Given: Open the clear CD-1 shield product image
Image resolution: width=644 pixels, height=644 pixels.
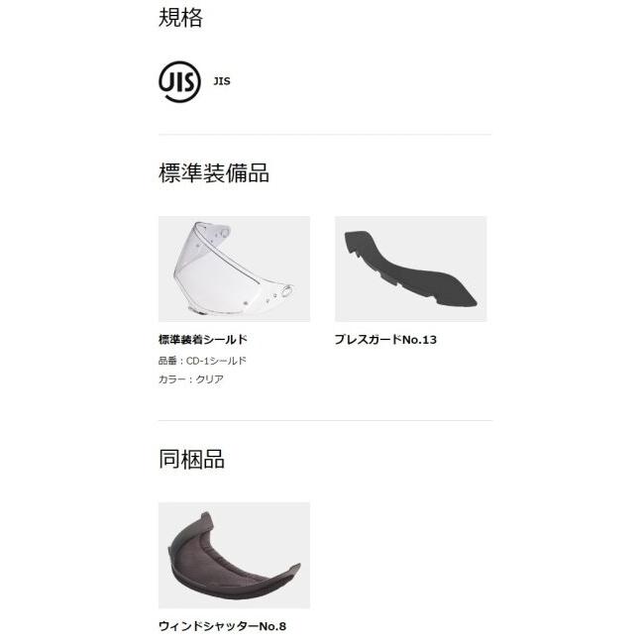Looking at the screenshot, I should [234, 268].
